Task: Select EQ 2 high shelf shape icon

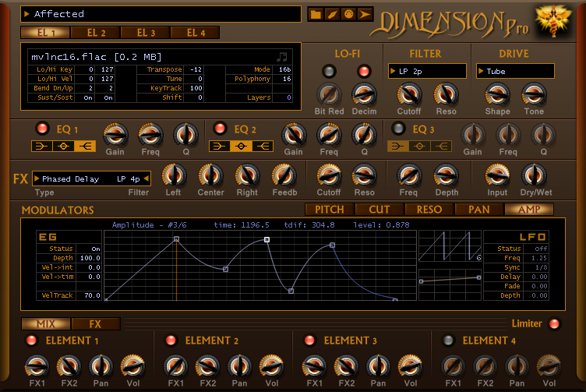Action: click(263, 146)
